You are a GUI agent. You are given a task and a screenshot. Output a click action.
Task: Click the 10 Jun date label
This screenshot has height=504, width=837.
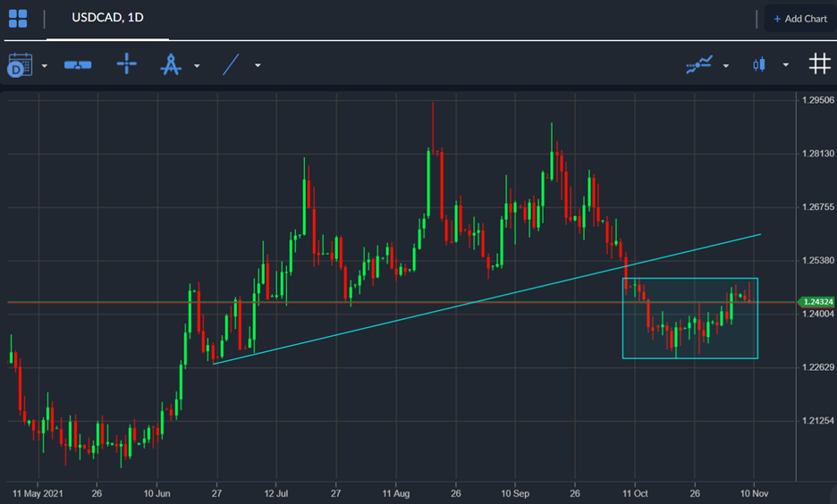157,493
